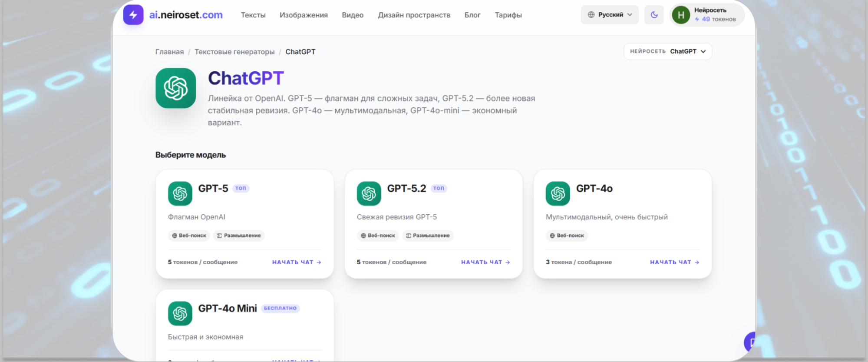Viewport: 868px width, 362px height.
Task: Click the green H user avatar
Action: [681, 15]
